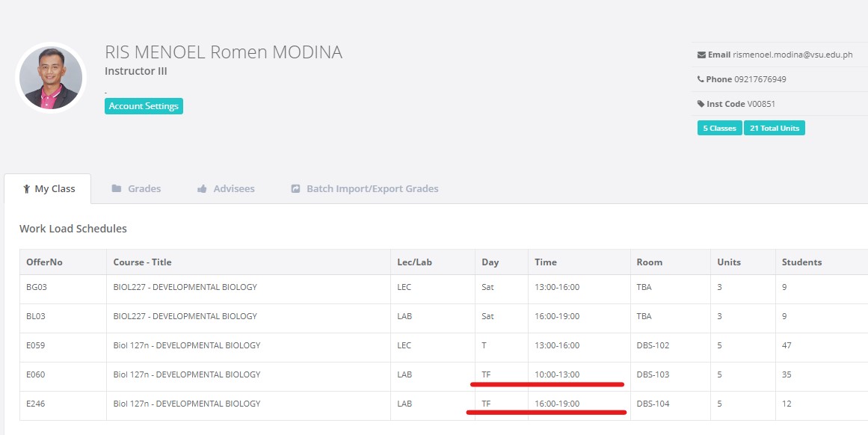Click the 21 Total Units badge
Screen dimensions: 868x435
tap(774, 129)
